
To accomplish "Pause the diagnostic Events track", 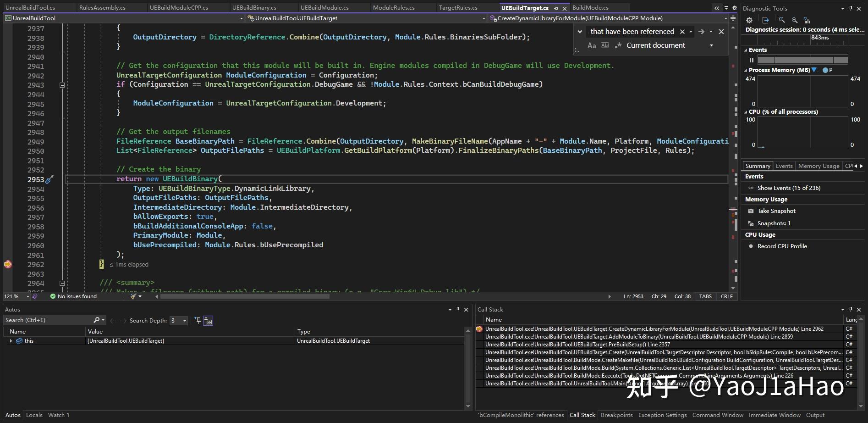I will [x=751, y=60].
